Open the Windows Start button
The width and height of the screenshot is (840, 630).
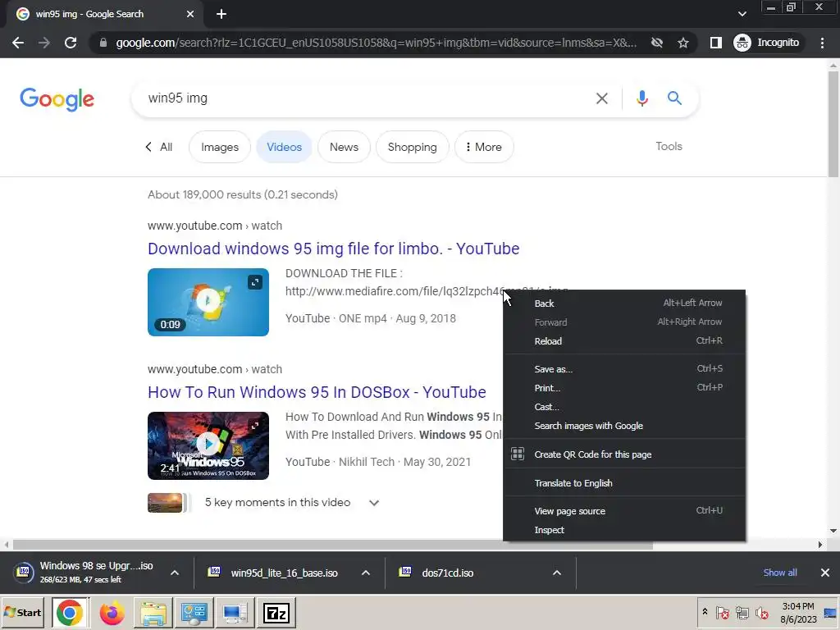(x=22, y=612)
